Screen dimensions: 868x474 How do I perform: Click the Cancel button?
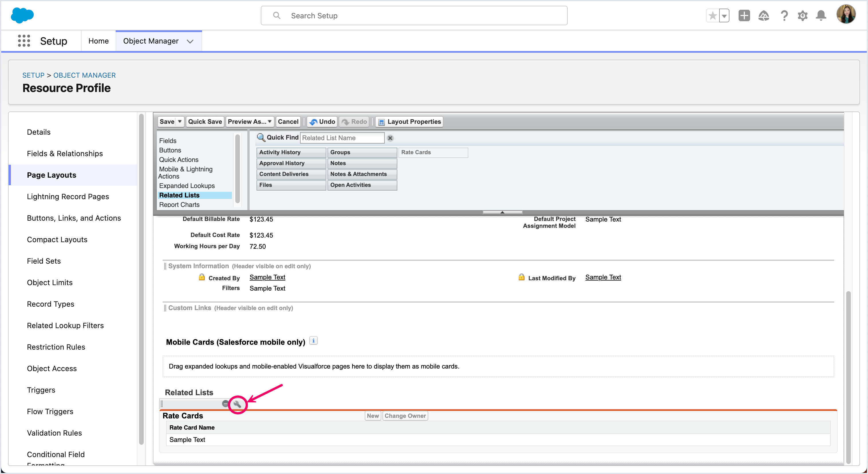coord(288,122)
